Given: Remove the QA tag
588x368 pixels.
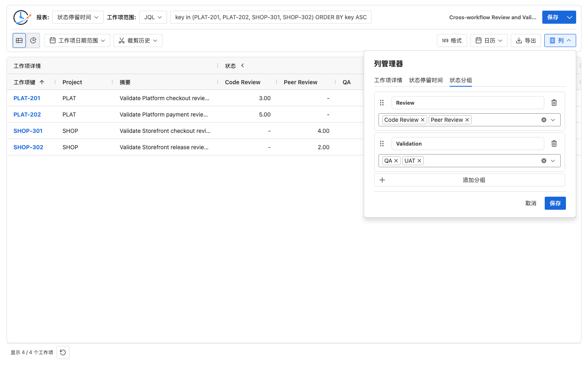Looking at the screenshot, I should (396, 161).
